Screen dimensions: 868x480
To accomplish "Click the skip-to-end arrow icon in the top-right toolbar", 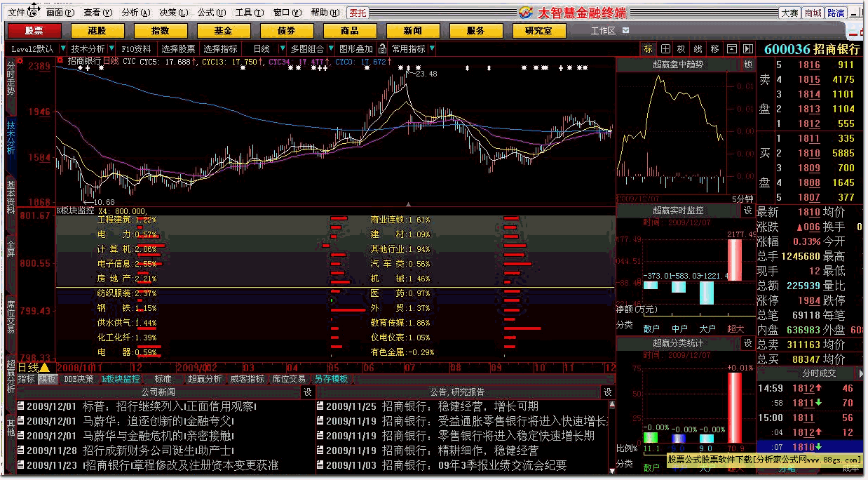I will coord(748,49).
